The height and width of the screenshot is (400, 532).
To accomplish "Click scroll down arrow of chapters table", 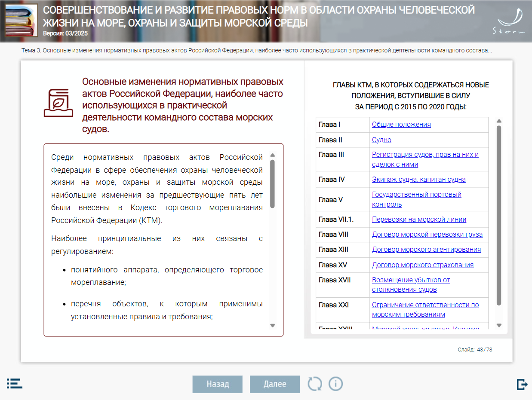I will tap(499, 326).
